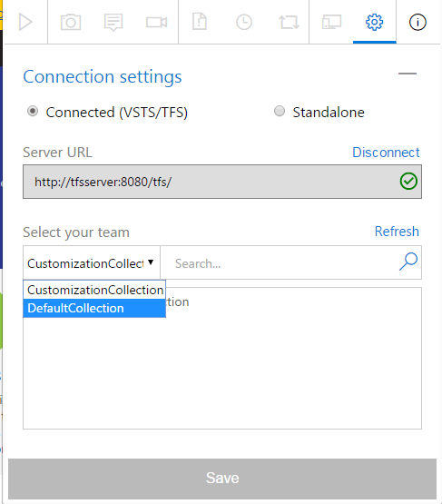Choose DefaultCollection from dropdown list
This screenshot has width=442, height=504.
click(x=94, y=308)
